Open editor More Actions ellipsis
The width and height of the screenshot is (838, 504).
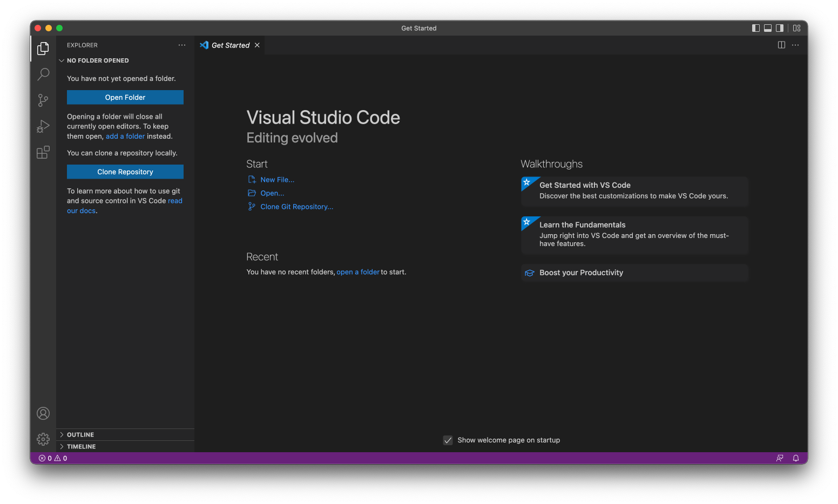tap(795, 45)
